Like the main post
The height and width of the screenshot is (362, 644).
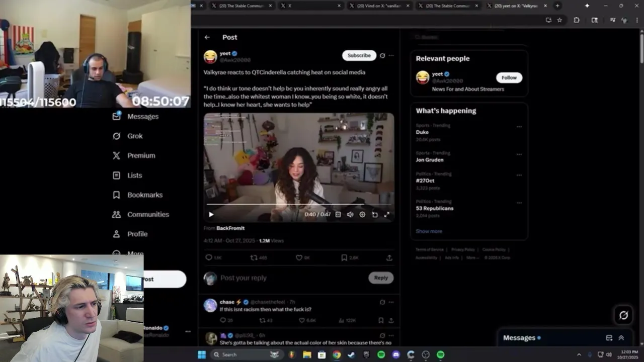click(x=299, y=257)
